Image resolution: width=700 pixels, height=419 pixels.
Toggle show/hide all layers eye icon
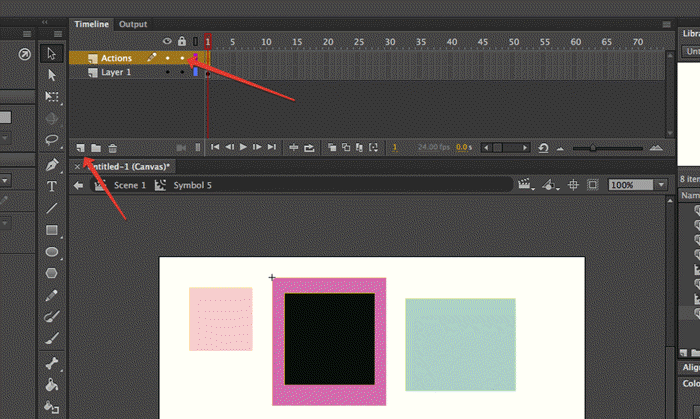coord(167,41)
